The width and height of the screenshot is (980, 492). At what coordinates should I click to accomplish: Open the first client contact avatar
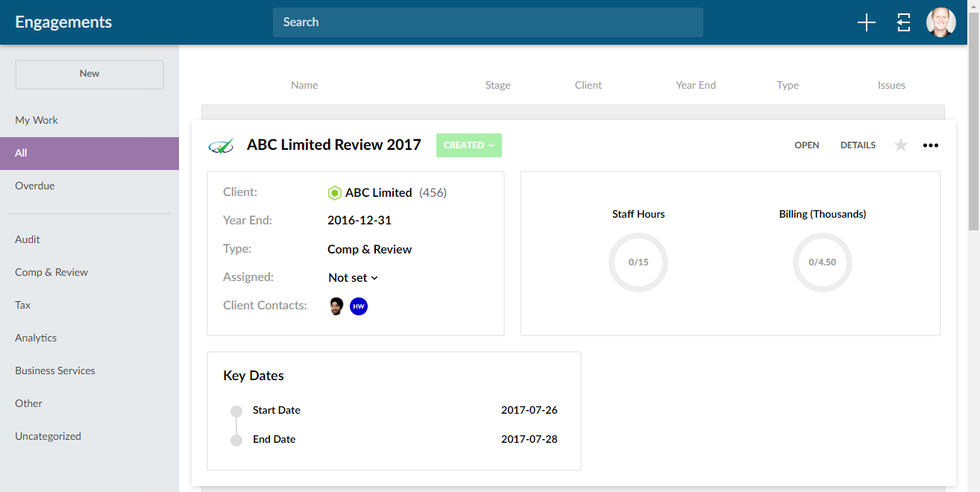336,306
